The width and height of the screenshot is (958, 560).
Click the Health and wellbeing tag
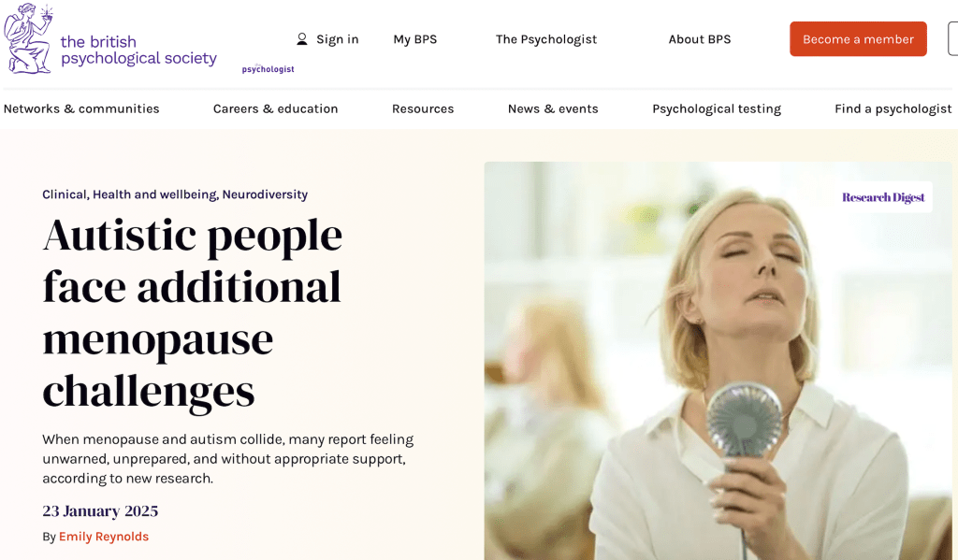point(154,194)
